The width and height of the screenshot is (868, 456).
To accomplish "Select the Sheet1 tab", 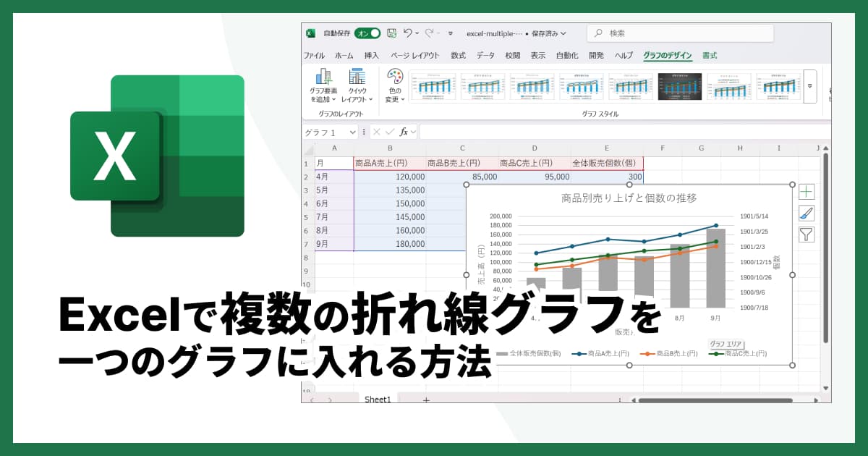I will tap(377, 399).
